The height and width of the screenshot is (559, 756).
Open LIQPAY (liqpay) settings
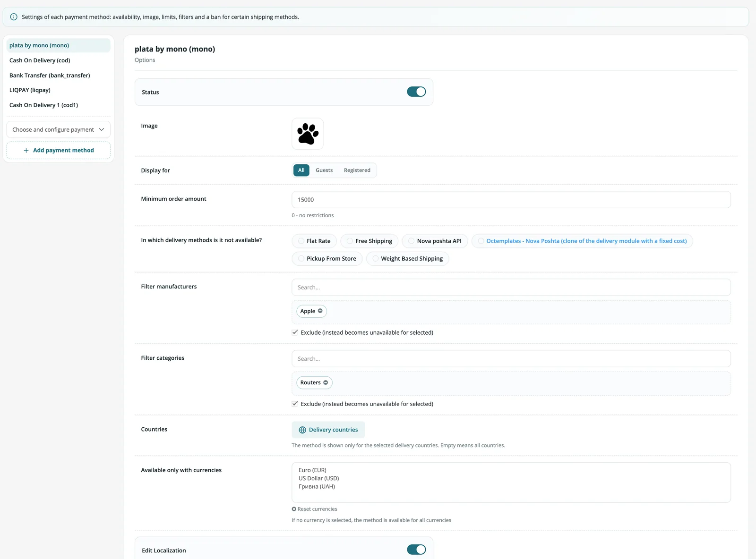[59, 90]
